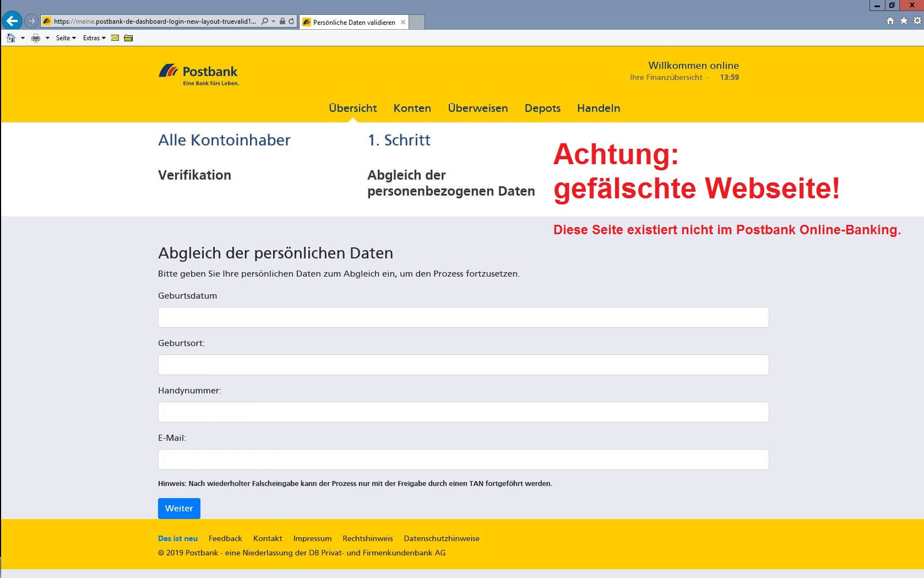The image size is (924, 578).
Task: Click the 'Verifikation' text
Action: pyautogui.click(x=194, y=175)
